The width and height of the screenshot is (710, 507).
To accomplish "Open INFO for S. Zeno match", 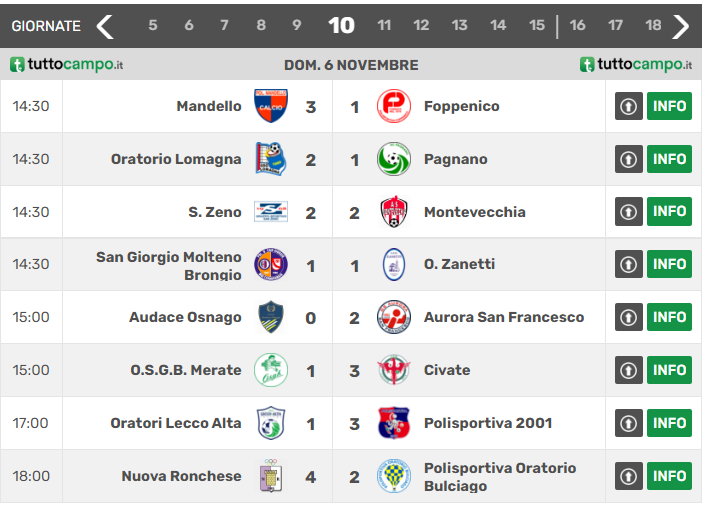I will pos(669,212).
